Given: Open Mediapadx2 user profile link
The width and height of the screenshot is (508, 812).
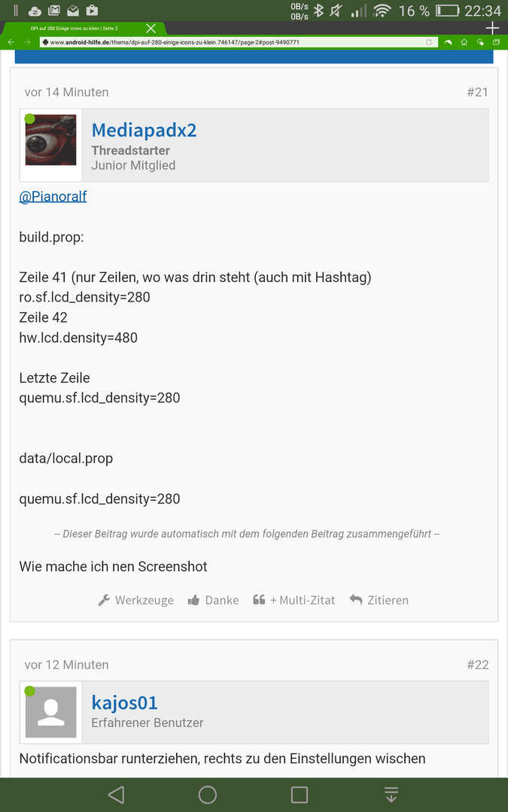Looking at the screenshot, I should click(x=144, y=130).
